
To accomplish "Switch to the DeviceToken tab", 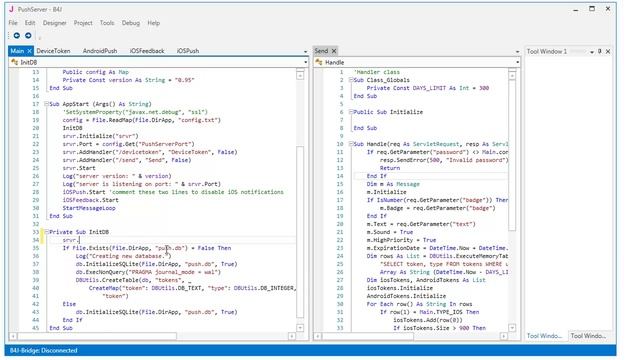I will pyautogui.click(x=53, y=51).
